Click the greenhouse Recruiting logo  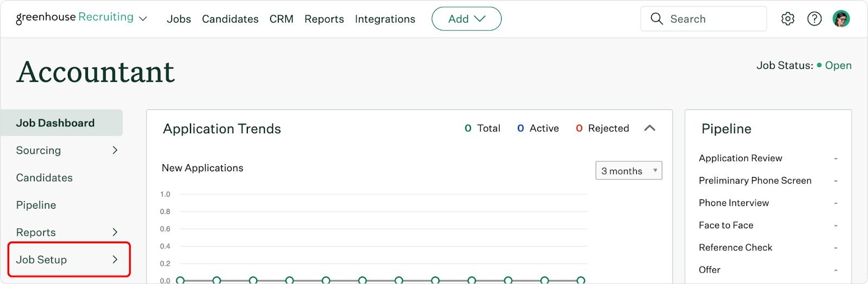click(75, 18)
